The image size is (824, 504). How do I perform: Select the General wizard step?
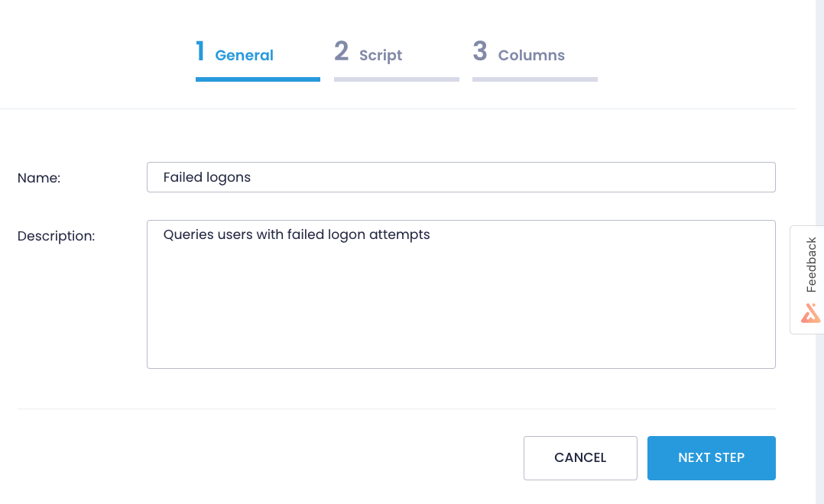click(x=244, y=55)
